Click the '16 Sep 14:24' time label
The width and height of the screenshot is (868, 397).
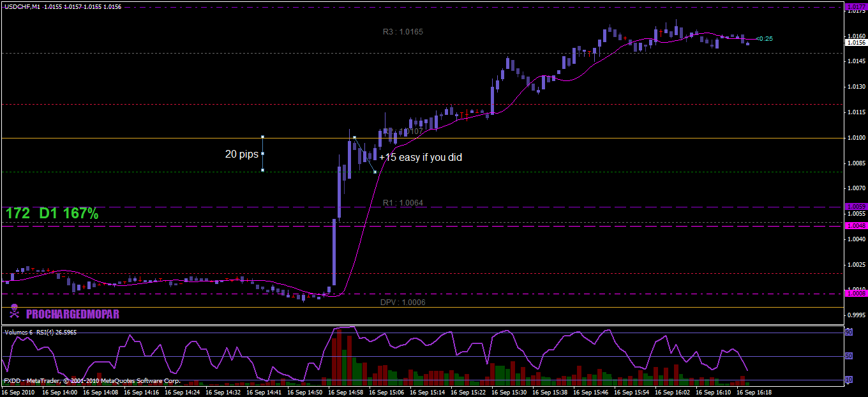[x=184, y=393]
